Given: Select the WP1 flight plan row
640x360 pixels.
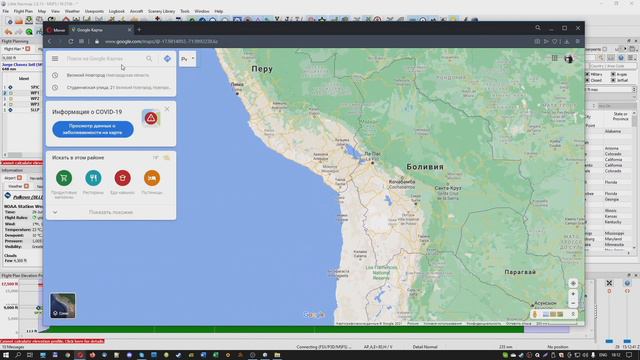Looking at the screenshot, I should (x=22, y=93).
